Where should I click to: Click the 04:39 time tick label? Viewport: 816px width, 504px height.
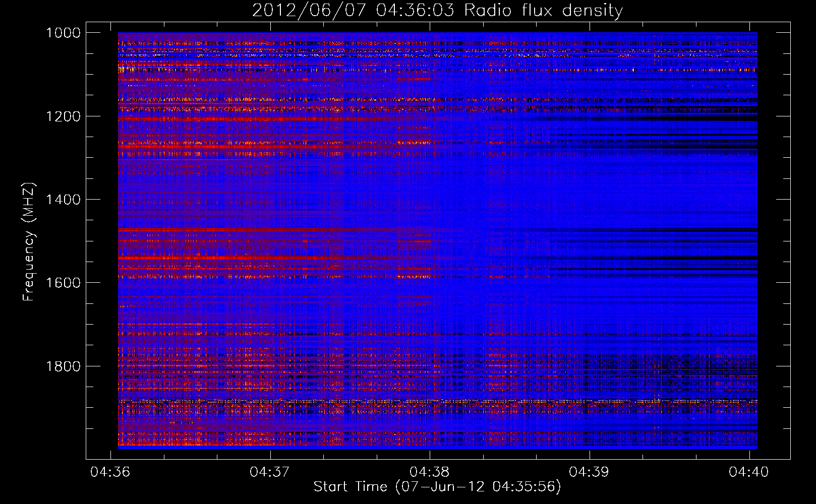coord(589,472)
